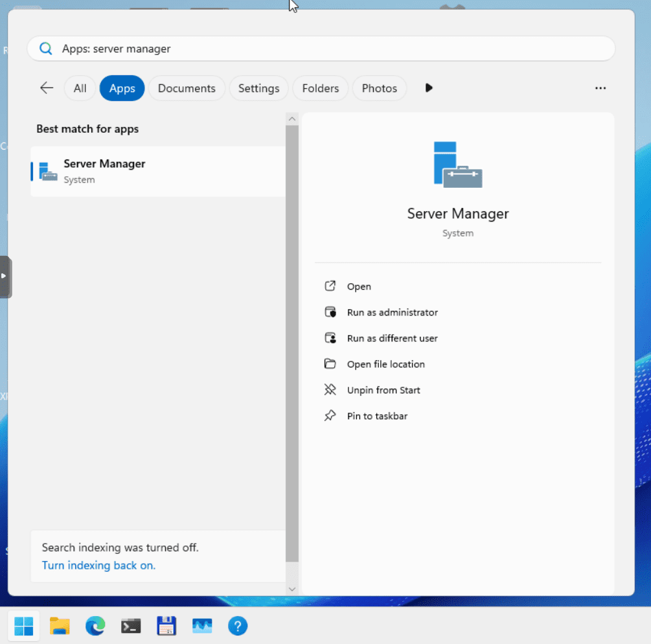This screenshot has height=644, width=651.
Task: Click the large Server Manager app icon
Action: pos(457,164)
